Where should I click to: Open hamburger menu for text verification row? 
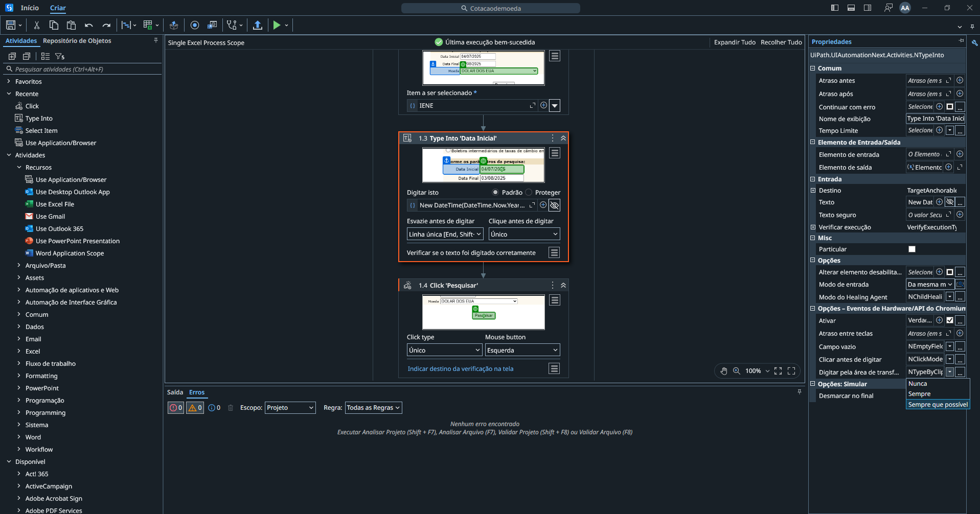click(554, 252)
